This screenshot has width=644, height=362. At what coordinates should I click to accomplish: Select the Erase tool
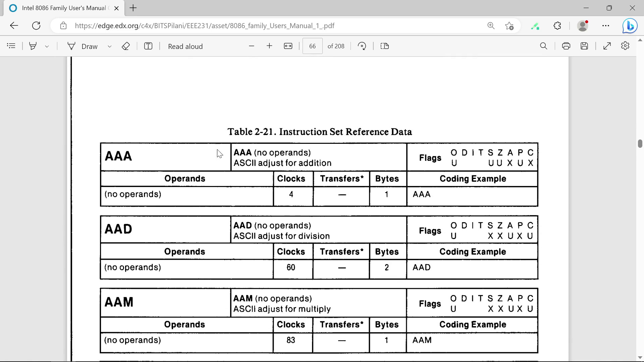coord(125,46)
